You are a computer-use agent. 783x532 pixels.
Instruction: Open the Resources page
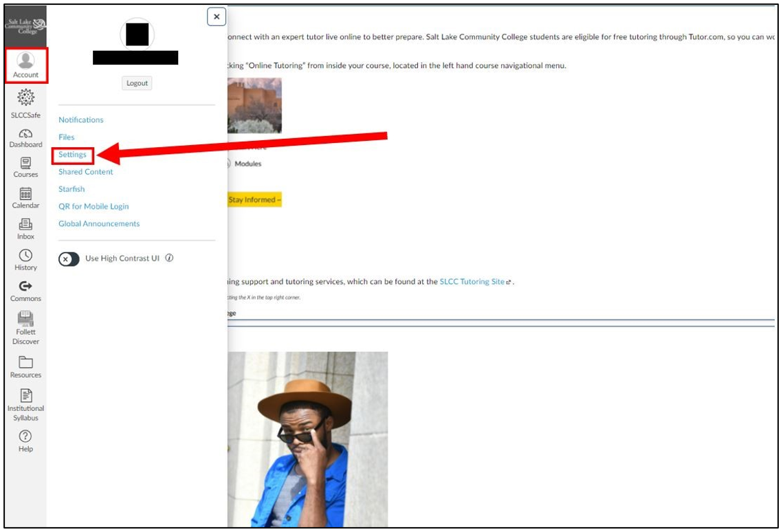pos(25,367)
